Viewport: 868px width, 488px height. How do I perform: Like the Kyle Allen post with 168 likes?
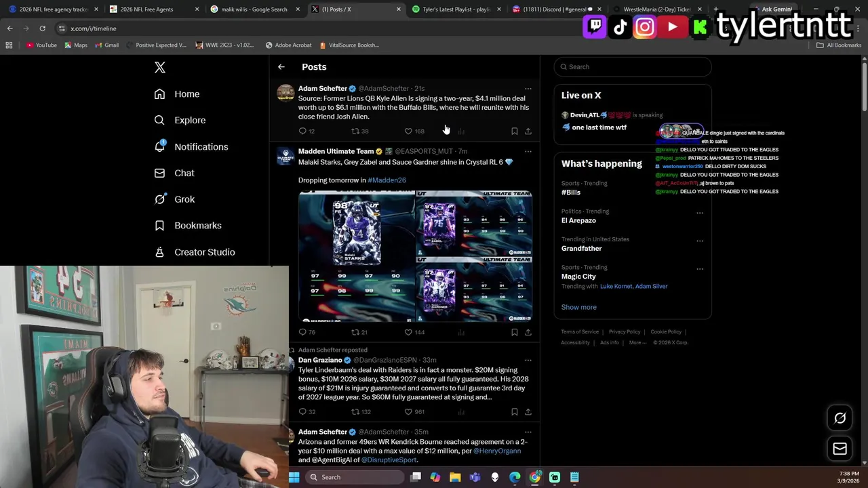pos(414,131)
